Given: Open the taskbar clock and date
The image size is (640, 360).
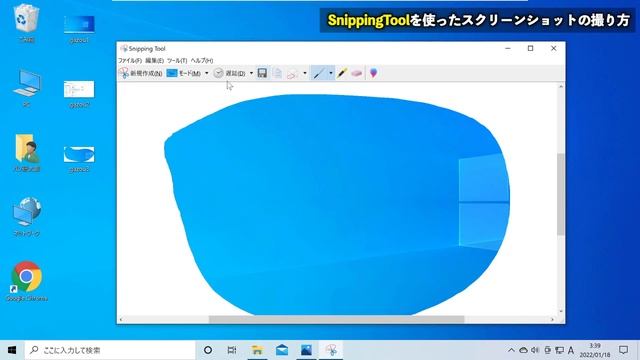Looking at the screenshot, I should tap(595, 350).
